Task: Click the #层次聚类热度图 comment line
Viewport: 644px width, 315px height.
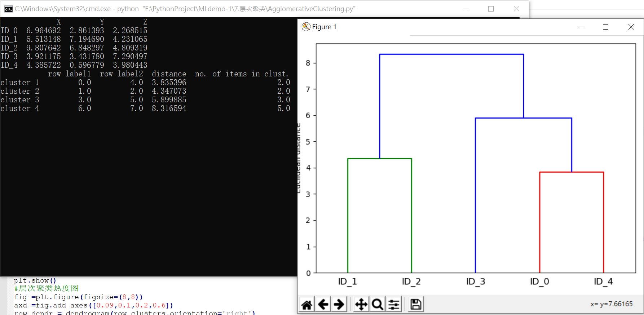Action: (47, 288)
